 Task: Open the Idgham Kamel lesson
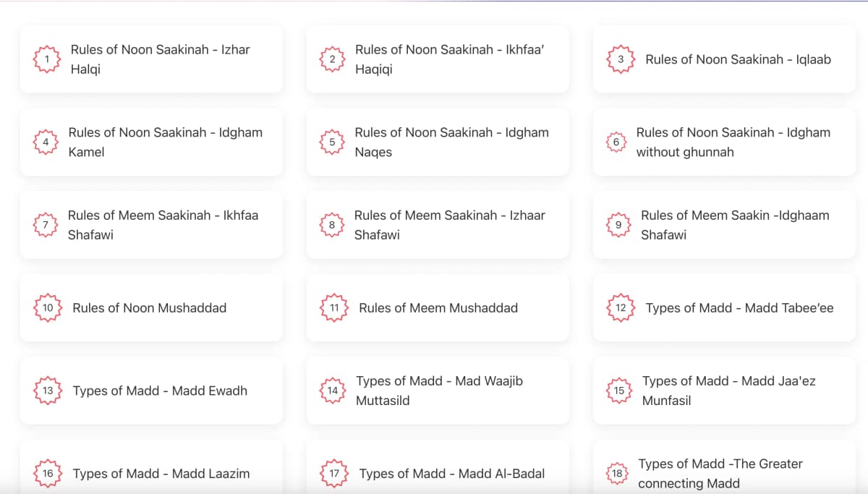coord(165,142)
